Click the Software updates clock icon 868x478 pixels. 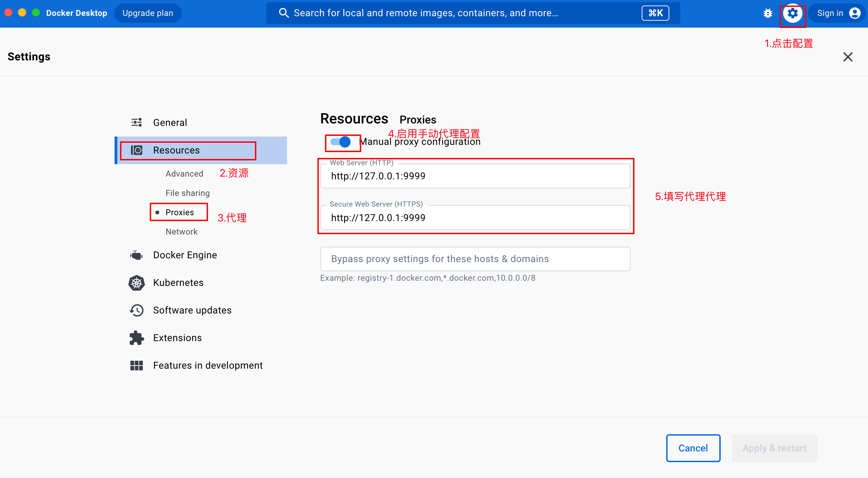click(x=137, y=310)
